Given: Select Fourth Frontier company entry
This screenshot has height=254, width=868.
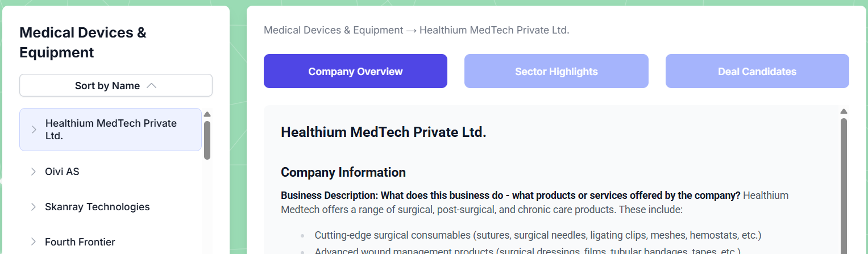Looking at the screenshot, I should click(x=80, y=242).
